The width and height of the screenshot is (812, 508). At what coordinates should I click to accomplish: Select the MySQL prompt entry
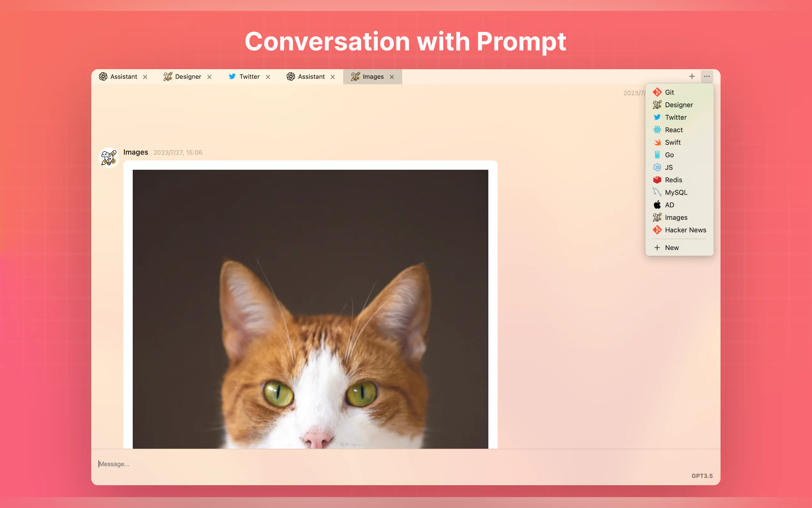point(679,193)
